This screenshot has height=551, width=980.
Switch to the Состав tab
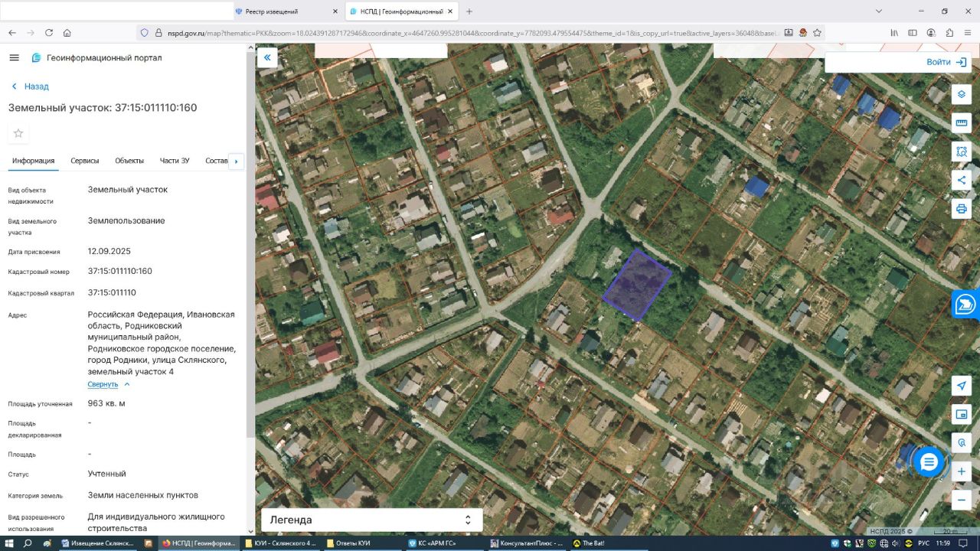(x=217, y=161)
